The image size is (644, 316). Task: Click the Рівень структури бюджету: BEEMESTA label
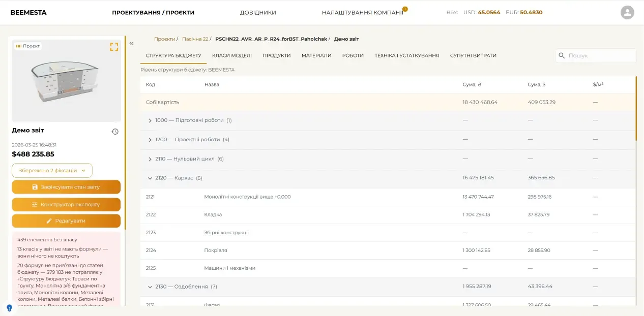click(188, 70)
